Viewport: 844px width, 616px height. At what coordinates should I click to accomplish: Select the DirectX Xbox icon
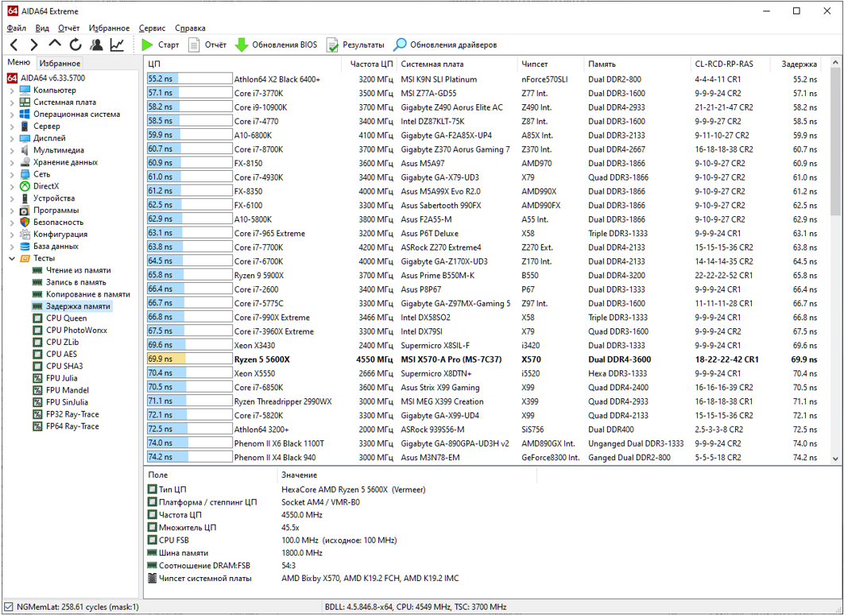click(25, 186)
